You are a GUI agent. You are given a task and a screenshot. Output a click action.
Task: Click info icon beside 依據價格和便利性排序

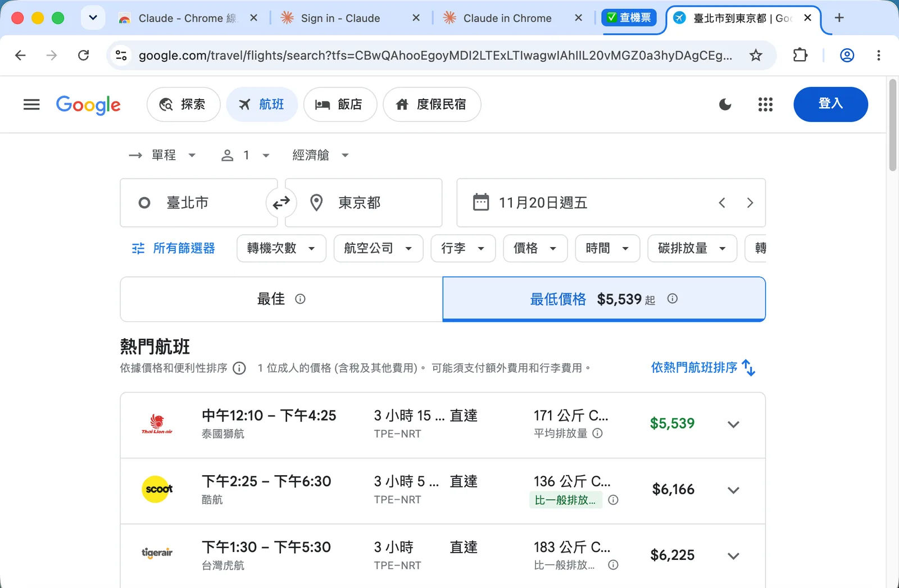239,368
